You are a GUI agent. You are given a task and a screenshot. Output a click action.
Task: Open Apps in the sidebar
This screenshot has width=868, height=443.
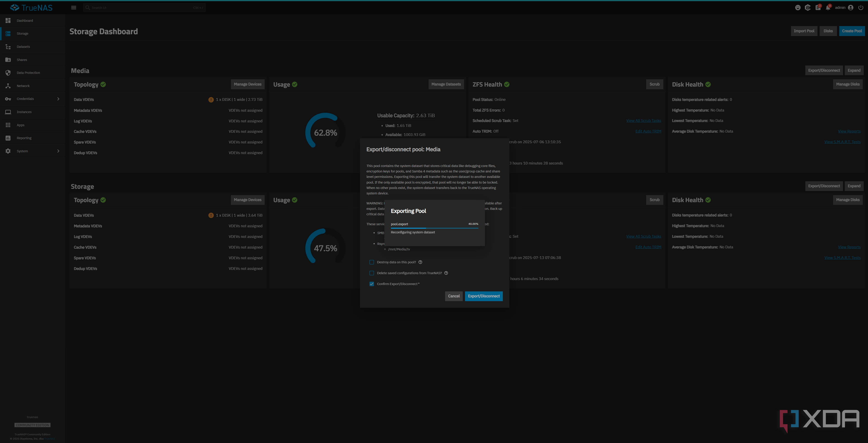32,125
